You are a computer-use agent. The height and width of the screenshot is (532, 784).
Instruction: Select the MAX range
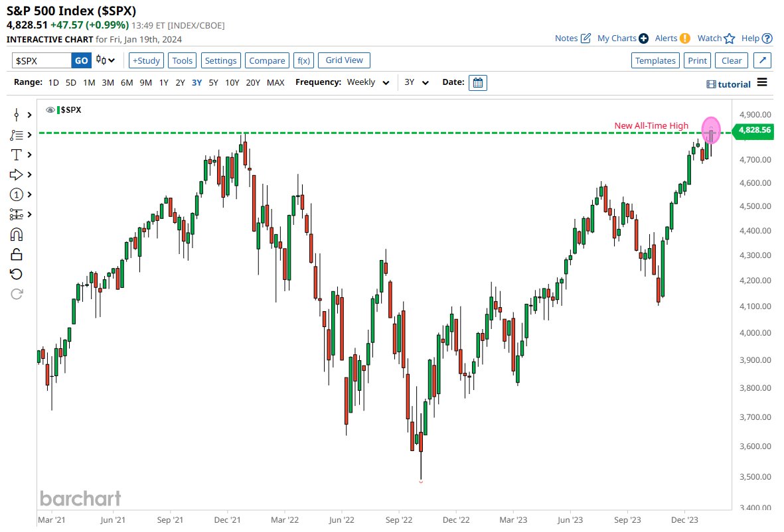[275, 82]
